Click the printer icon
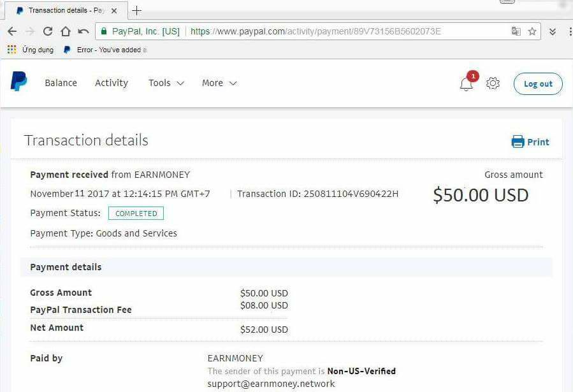The width and height of the screenshot is (573, 392). coord(518,142)
